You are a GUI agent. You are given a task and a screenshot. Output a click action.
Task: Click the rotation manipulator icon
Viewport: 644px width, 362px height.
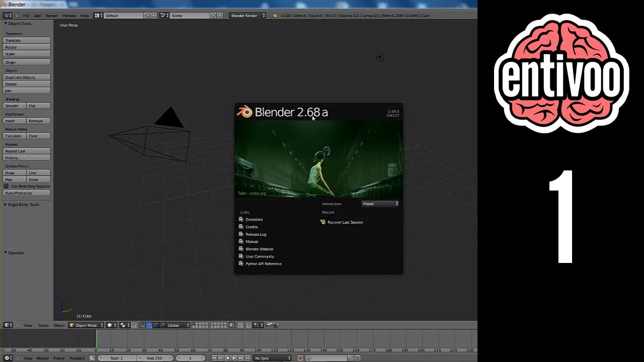click(x=156, y=325)
